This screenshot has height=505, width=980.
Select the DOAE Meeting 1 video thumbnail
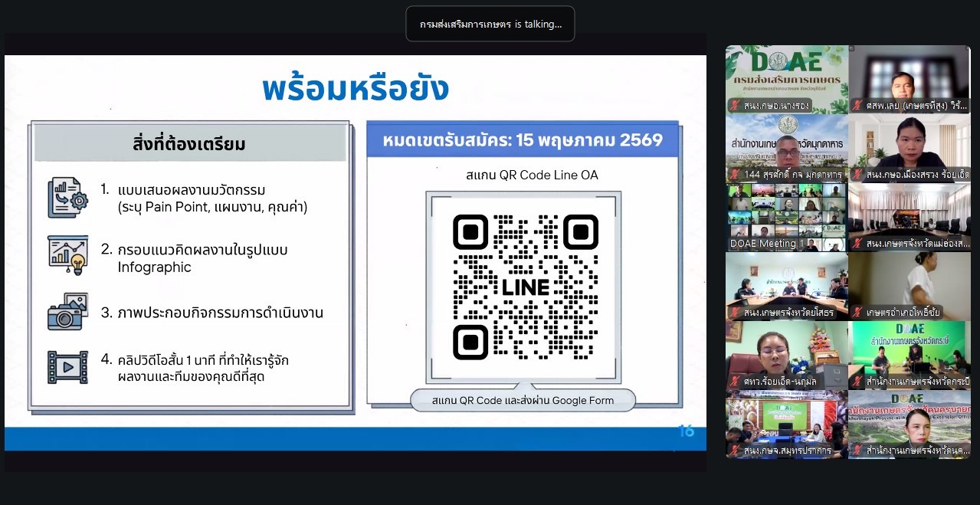tap(786, 218)
